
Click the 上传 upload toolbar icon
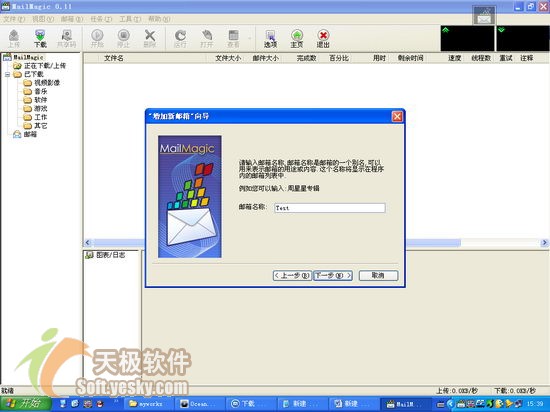14,39
